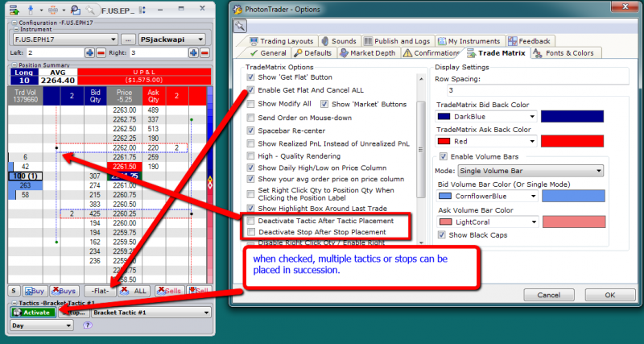
Task: Toggle Show 'Market' Buttons checkbox
Action: [324, 104]
